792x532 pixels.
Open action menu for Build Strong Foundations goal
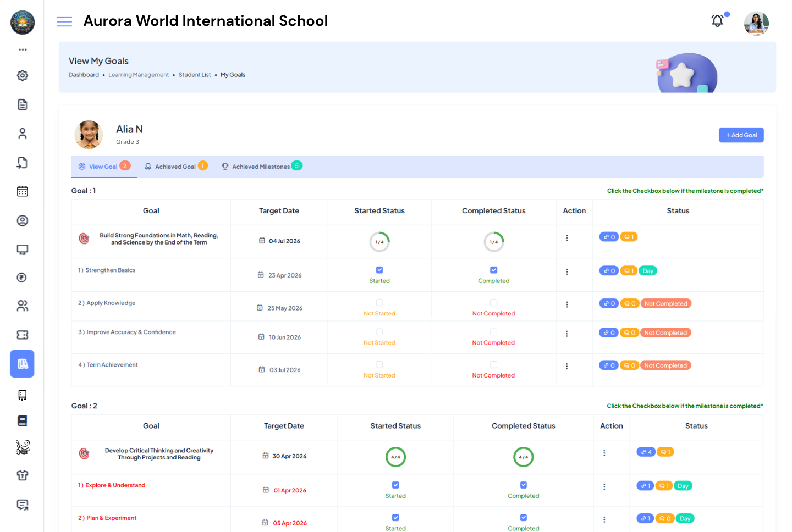coord(567,238)
